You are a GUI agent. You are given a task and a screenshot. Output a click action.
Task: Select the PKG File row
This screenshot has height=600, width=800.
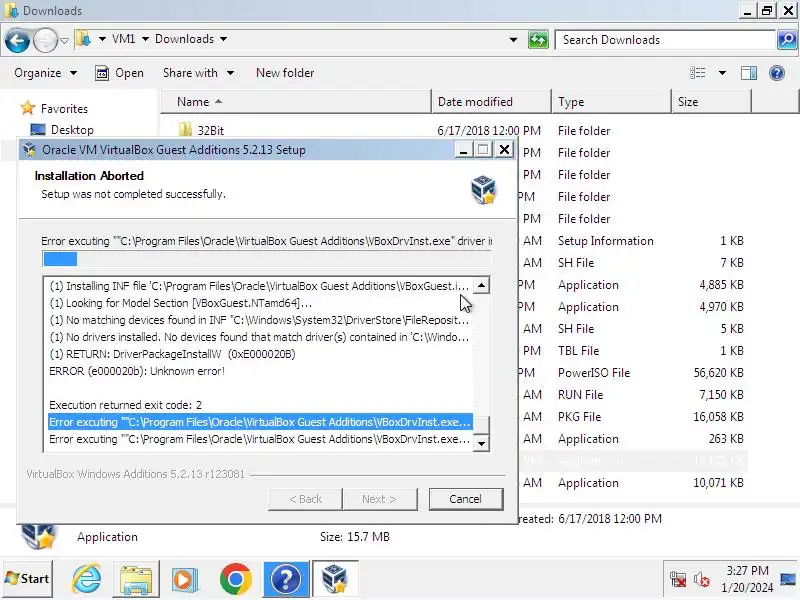pyautogui.click(x=633, y=417)
